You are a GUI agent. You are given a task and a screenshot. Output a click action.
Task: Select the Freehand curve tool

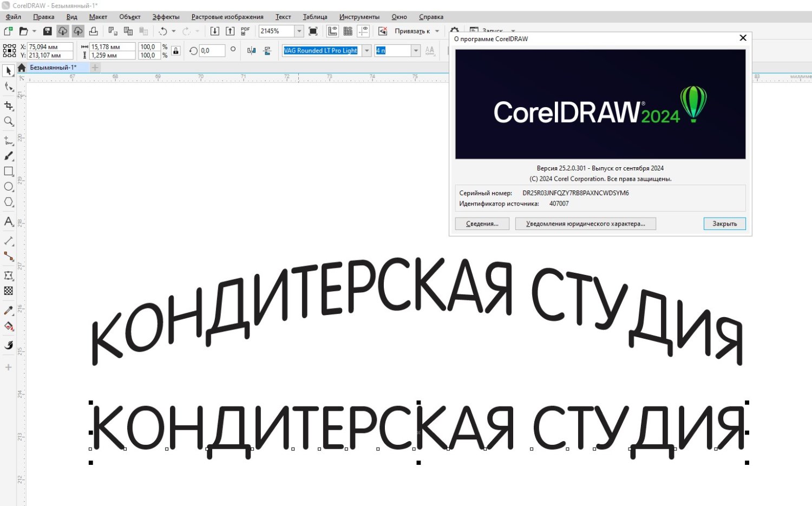click(9, 141)
